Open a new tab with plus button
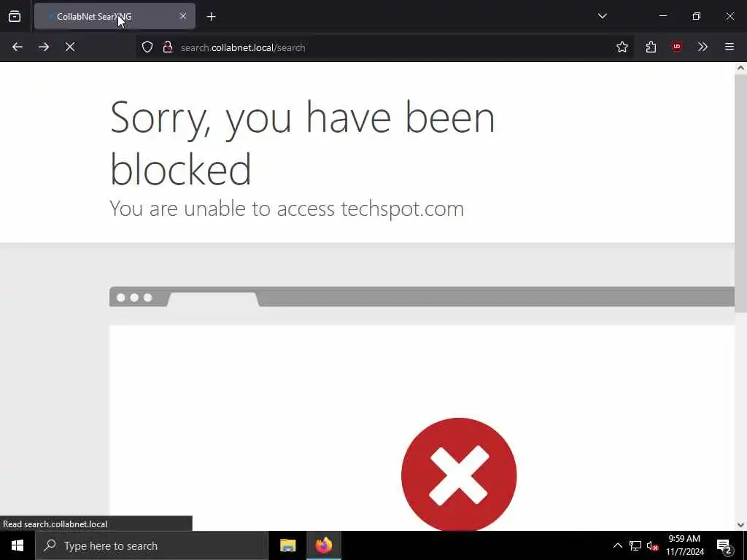 pos(211,17)
